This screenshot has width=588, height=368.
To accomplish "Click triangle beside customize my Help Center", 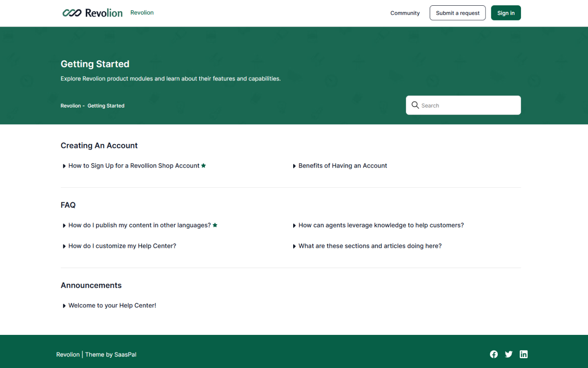I will (64, 247).
